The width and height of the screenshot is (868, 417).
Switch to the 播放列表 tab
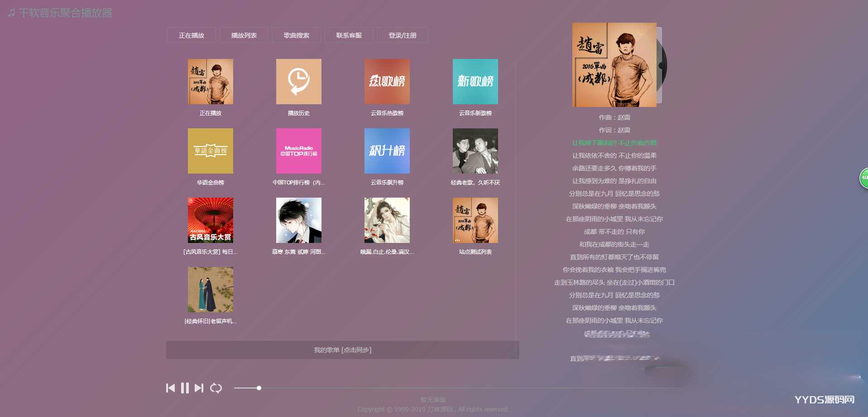[244, 35]
